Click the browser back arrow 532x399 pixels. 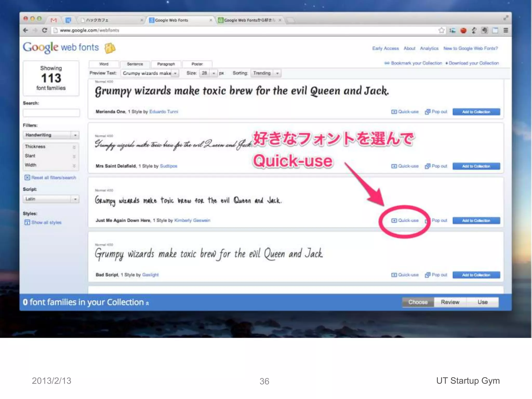(x=26, y=30)
